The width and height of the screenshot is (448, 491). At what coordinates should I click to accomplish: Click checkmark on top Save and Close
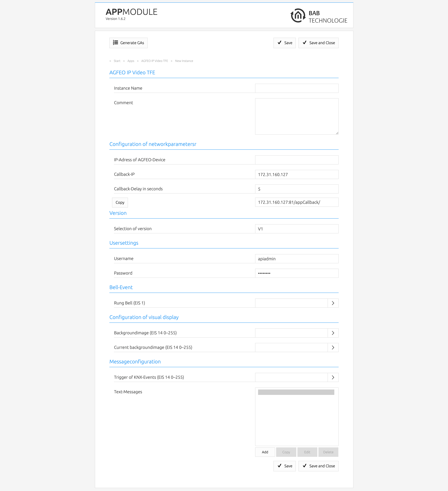(x=304, y=43)
